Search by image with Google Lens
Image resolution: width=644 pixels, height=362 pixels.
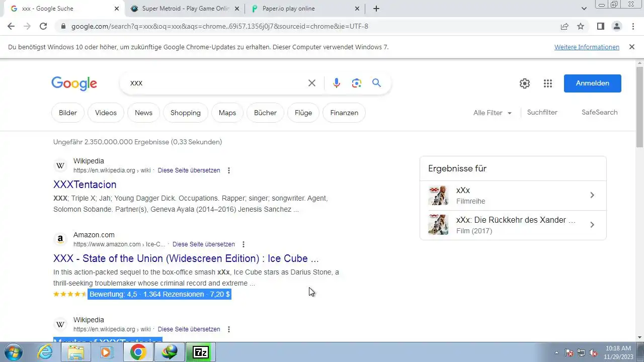pos(357,83)
